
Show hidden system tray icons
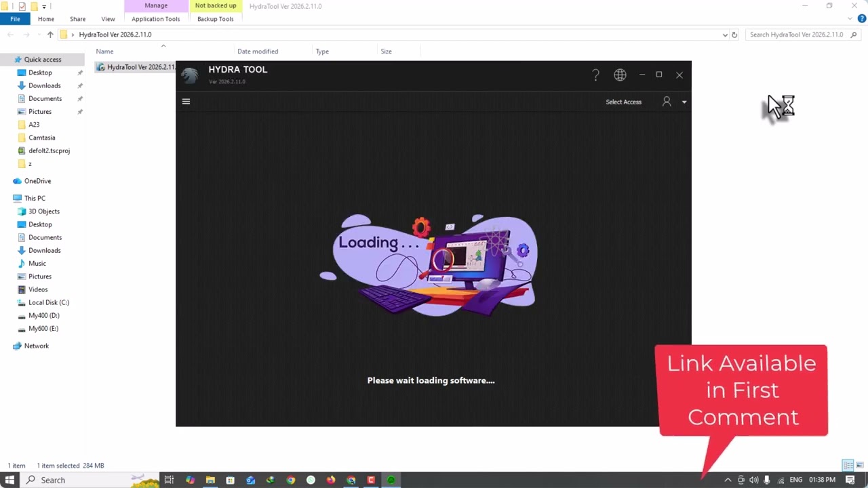point(728,480)
